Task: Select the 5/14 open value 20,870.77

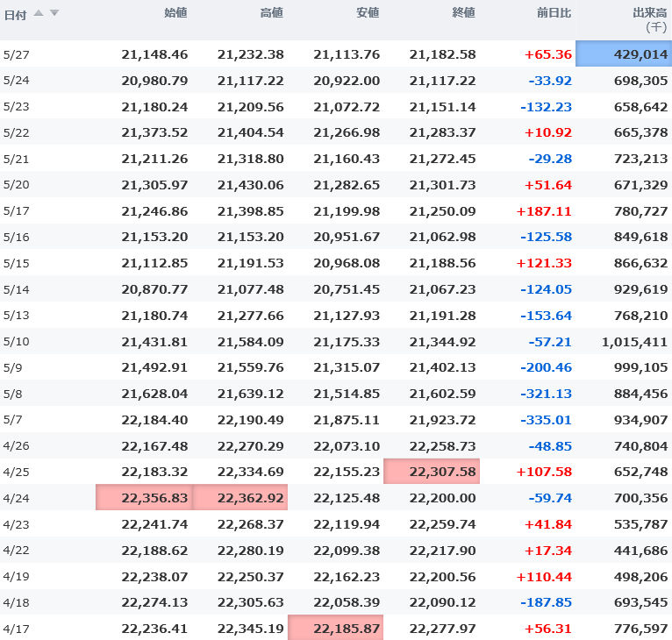Action: pyautogui.click(x=154, y=289)
